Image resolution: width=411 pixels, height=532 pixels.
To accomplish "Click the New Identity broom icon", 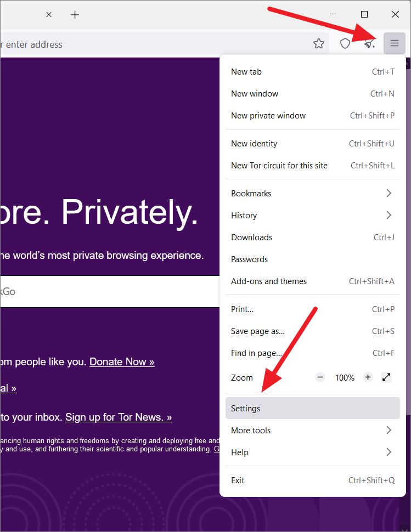I will click(370, 43).
